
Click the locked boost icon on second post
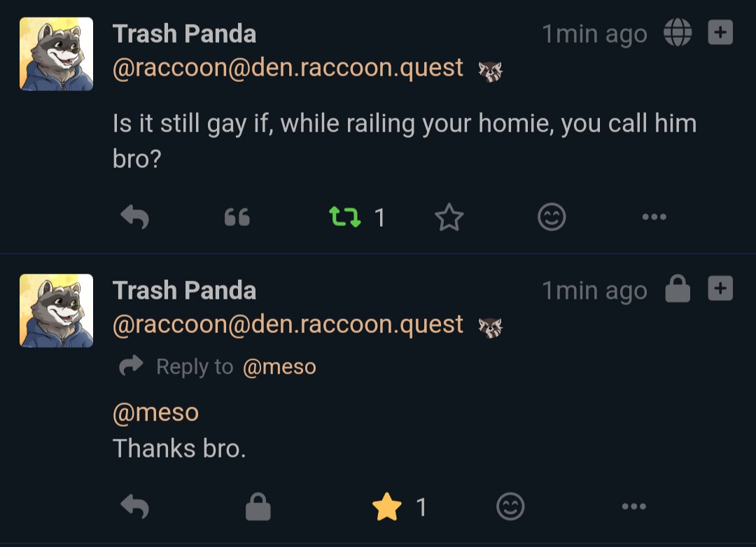pos(258,506)
